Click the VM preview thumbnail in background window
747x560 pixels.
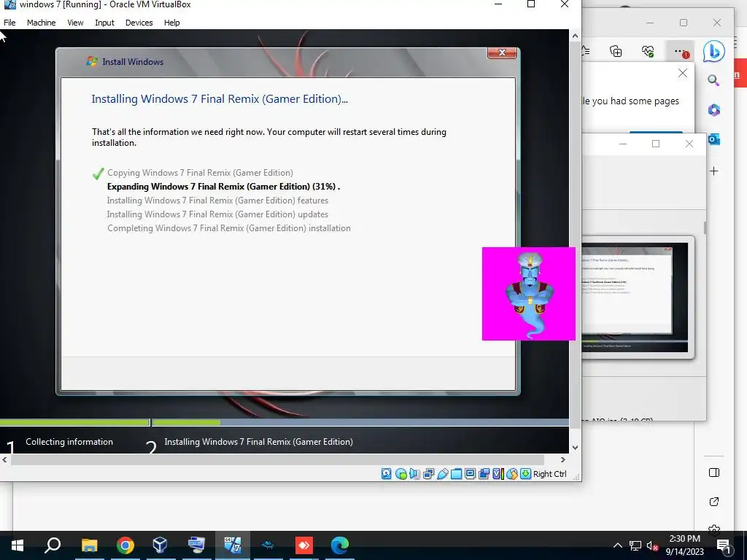click(x=635, y=297)
